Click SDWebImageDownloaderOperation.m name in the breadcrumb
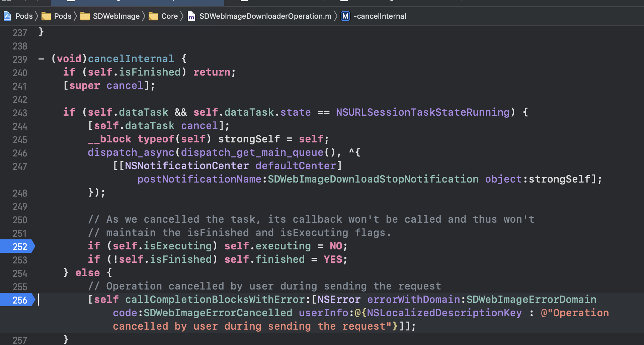 click(264, 16)
